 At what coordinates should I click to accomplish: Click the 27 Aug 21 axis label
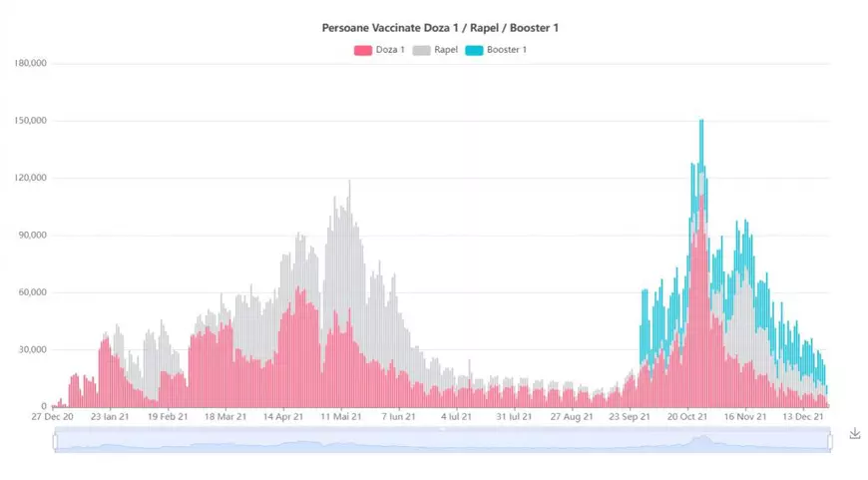[573, 418]
